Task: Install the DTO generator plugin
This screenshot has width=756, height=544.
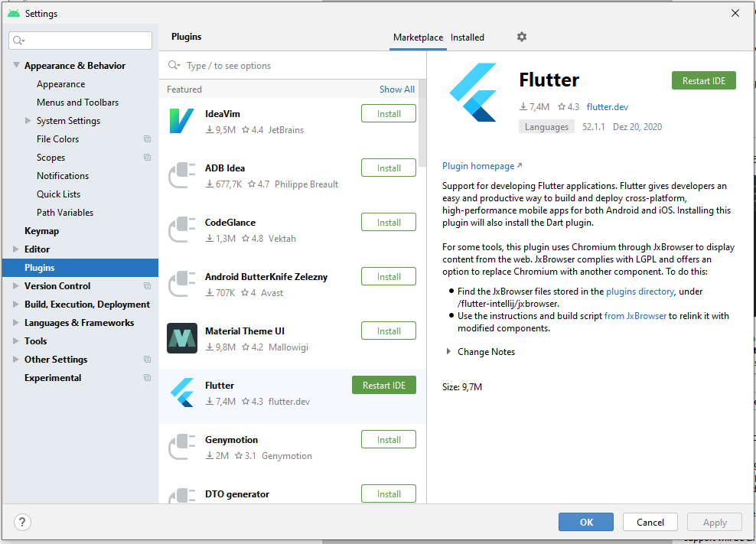Action: point(389,494)
